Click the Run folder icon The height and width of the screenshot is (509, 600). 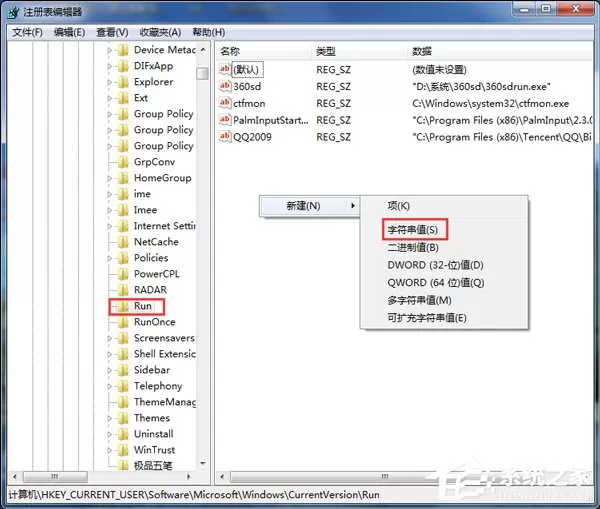coord(123,306)
